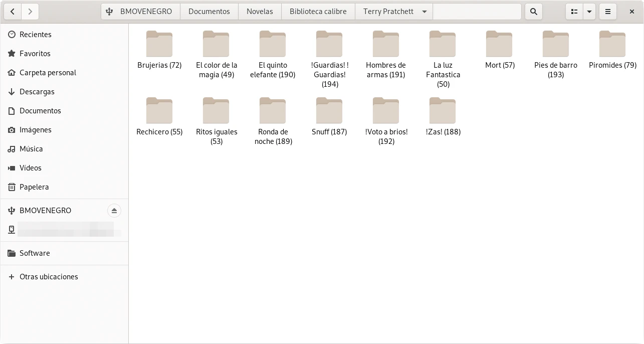This screenshot has height=344, width=644.
Task: Click the empty path bar field
Action: (477, 12)
